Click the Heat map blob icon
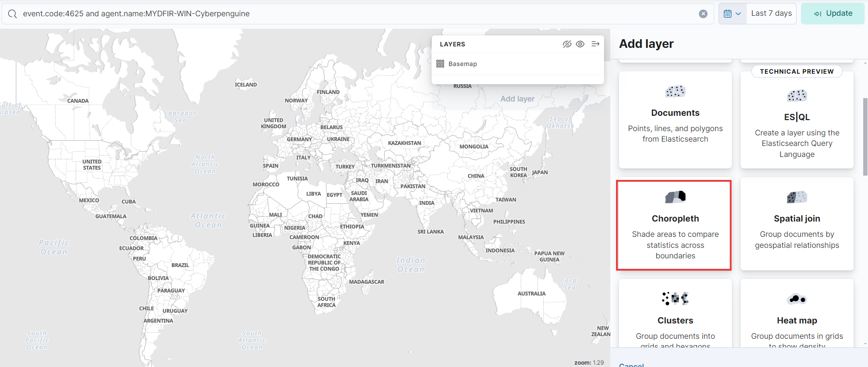The width and height of the screenshot is (868, 367). (x=797, y=299)
